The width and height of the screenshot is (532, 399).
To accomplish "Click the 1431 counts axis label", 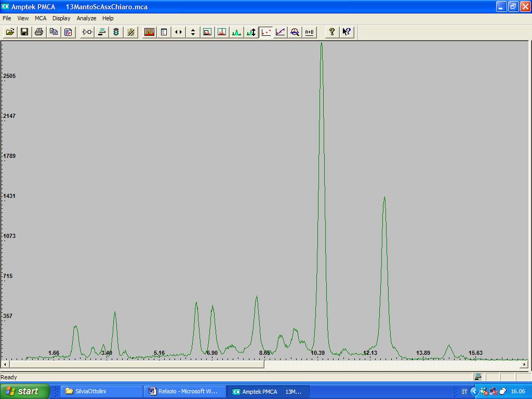I will [x=9, y=196].
